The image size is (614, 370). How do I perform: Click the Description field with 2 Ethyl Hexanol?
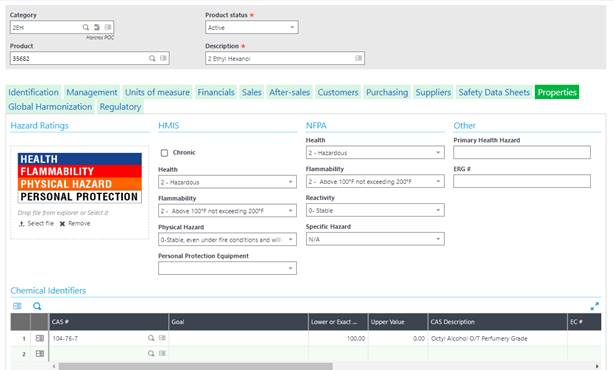coord(285,58)
